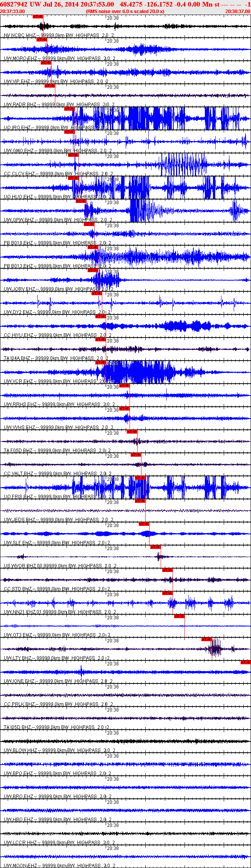The width and height of the screenshot is (251, 868).
Task: Select the start time '20:37:33.00' label
Action: 13,11
